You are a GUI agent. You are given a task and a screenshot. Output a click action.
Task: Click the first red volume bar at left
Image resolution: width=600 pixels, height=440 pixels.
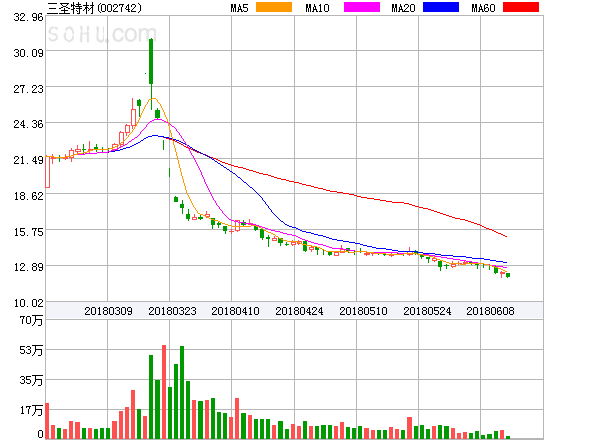coord(47,421)
